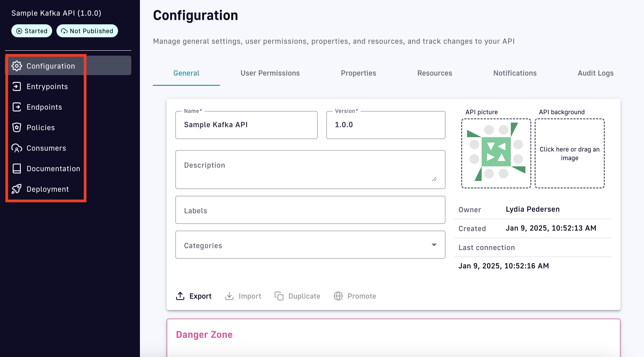Click the Documentation book icon
Image resolution: width=644 pixels, height=357 pixels.
coord(17,169)
